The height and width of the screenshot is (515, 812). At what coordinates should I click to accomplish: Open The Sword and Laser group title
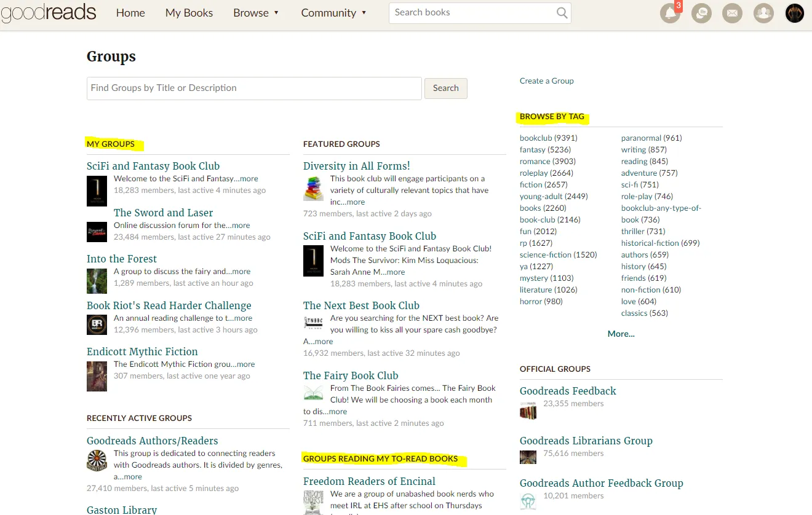click(163, 213)
